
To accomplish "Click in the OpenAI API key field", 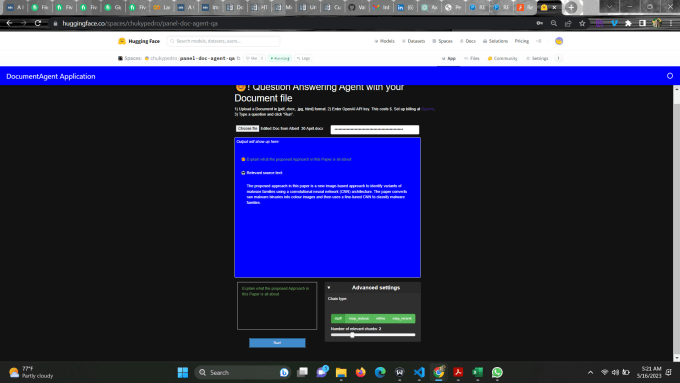I will tap(375, 129).
